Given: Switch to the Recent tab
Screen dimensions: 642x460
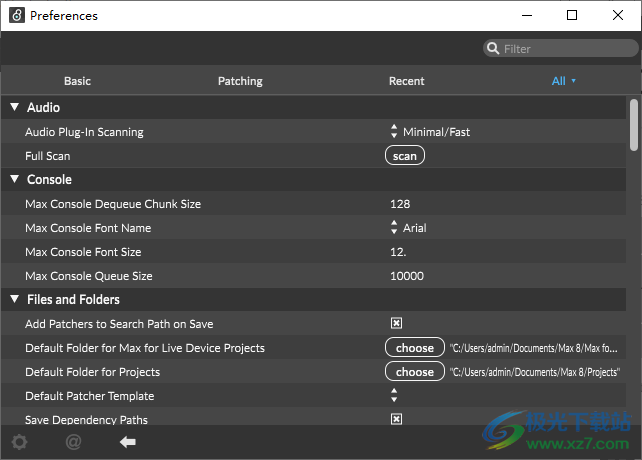Looking at the screenshot, I should point(407,81).
